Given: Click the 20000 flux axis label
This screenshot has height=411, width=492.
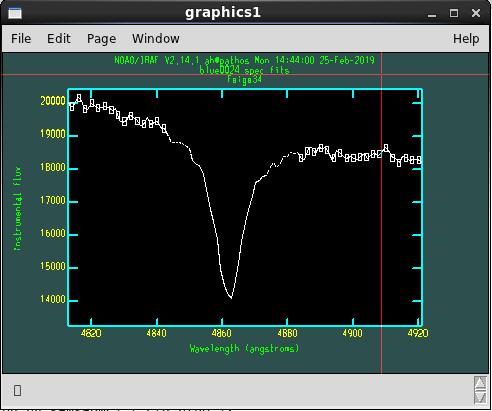Looking at the screenshot, I should (x=53, y=101).
